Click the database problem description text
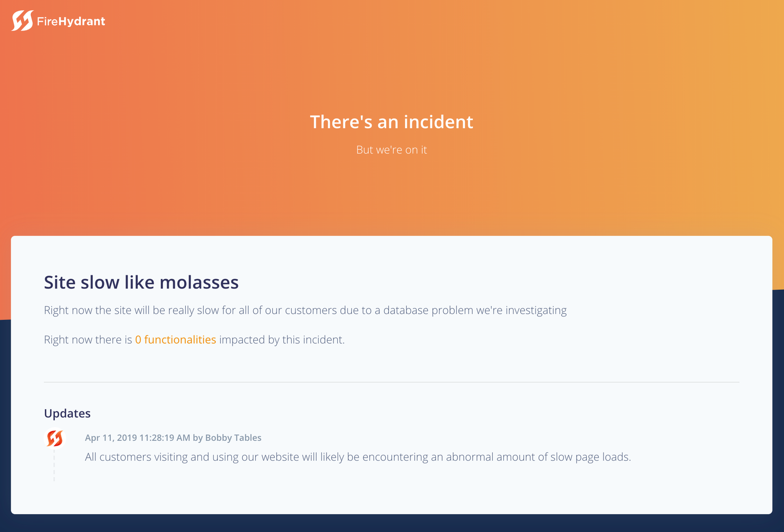 coord(305,310)
